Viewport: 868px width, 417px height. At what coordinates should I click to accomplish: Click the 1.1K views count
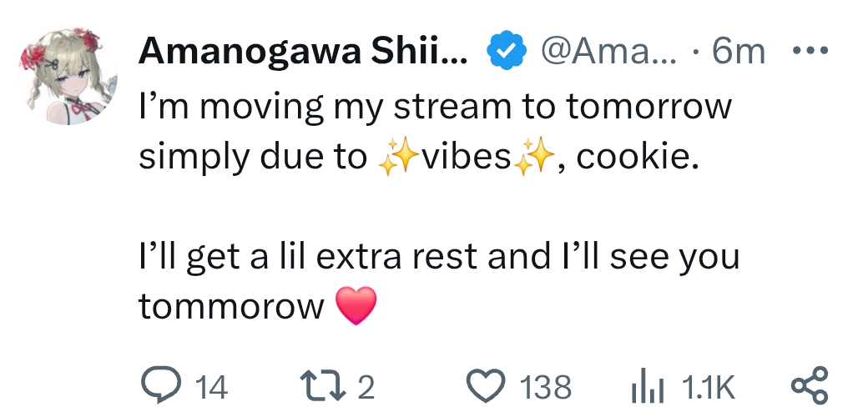coord(708,387)
